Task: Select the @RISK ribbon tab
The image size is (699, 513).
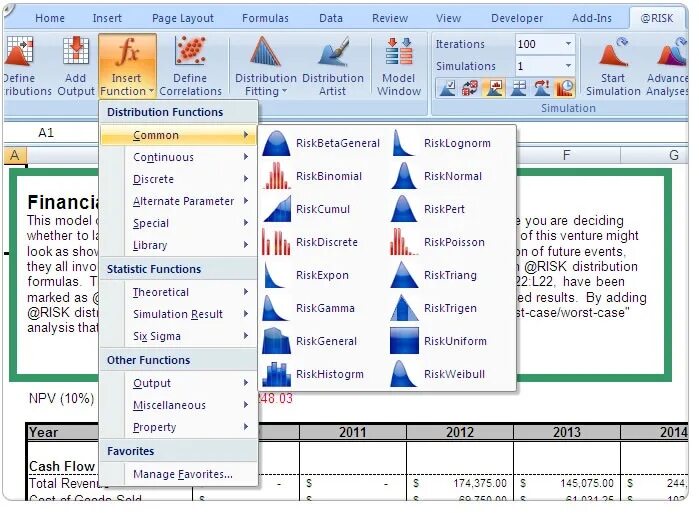Action: coord(657,18)
